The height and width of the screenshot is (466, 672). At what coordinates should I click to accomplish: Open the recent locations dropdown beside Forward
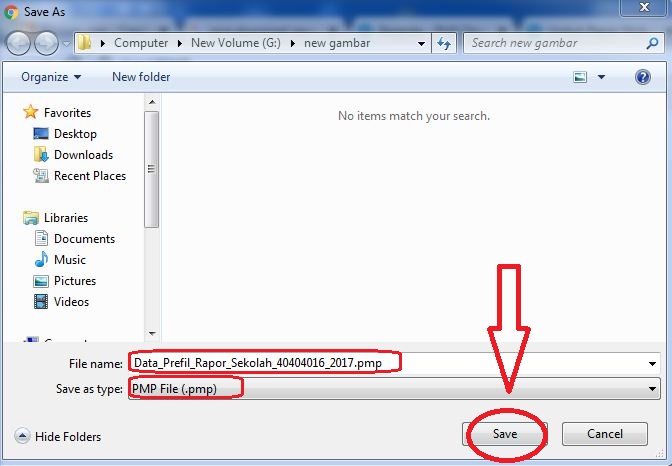66,43
